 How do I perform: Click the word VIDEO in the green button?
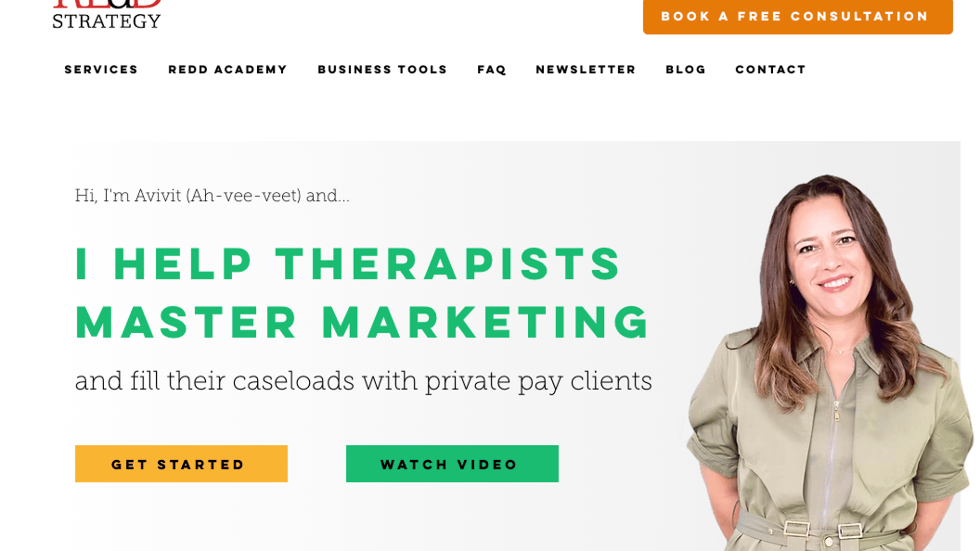pos(487,465)
